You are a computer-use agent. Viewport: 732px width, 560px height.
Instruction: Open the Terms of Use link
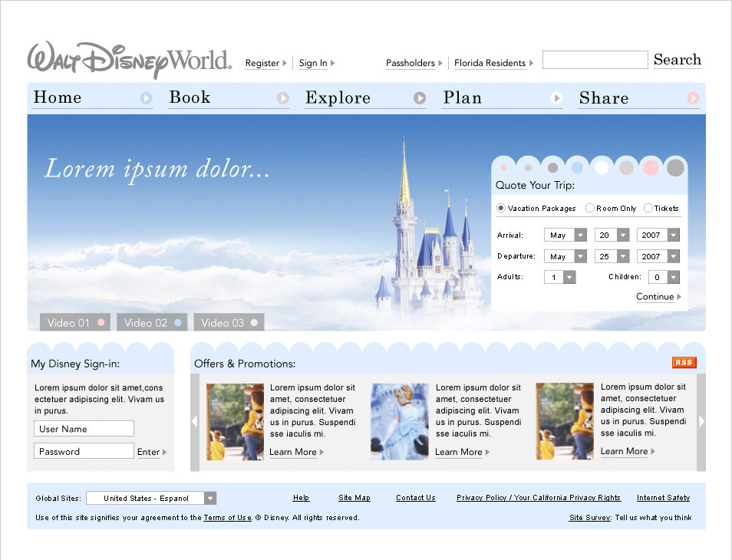click(228, 518)
